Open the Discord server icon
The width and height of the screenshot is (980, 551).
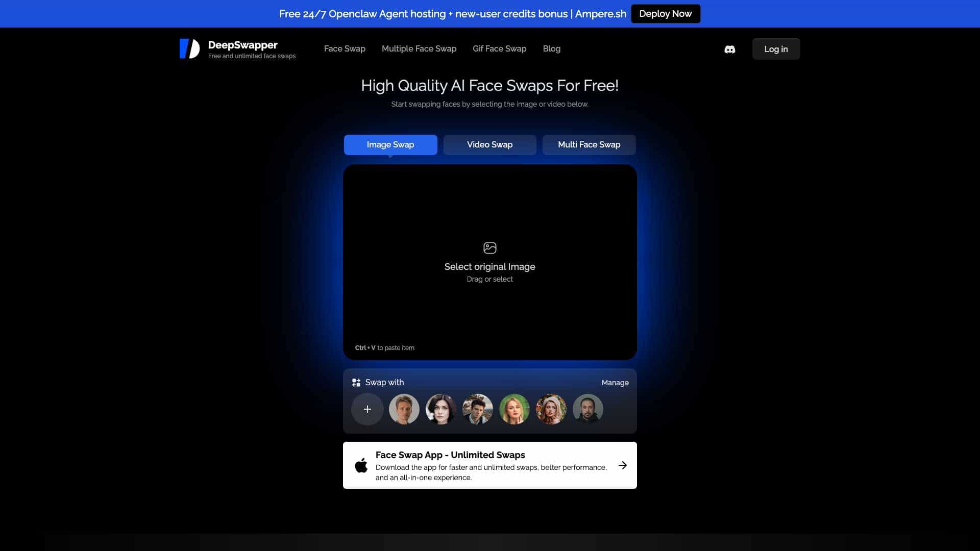tap(730, 49)
